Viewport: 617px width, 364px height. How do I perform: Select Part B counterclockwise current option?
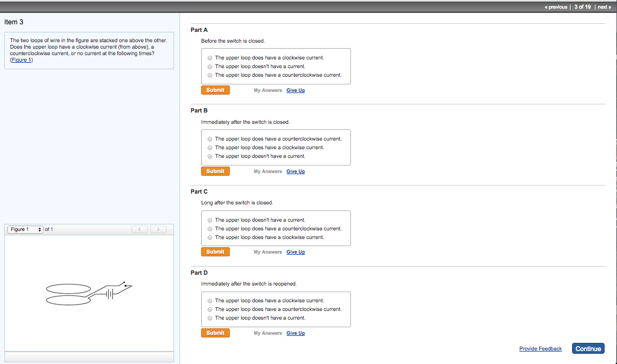(210, 139)
